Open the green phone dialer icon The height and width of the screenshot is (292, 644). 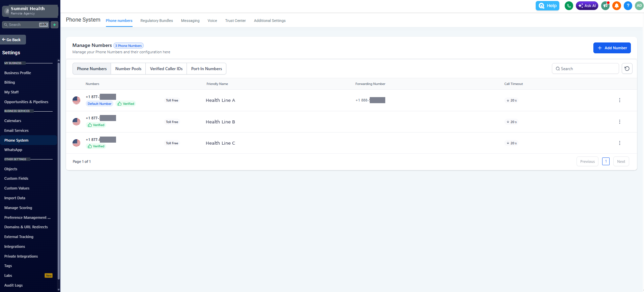click(569, 6)
